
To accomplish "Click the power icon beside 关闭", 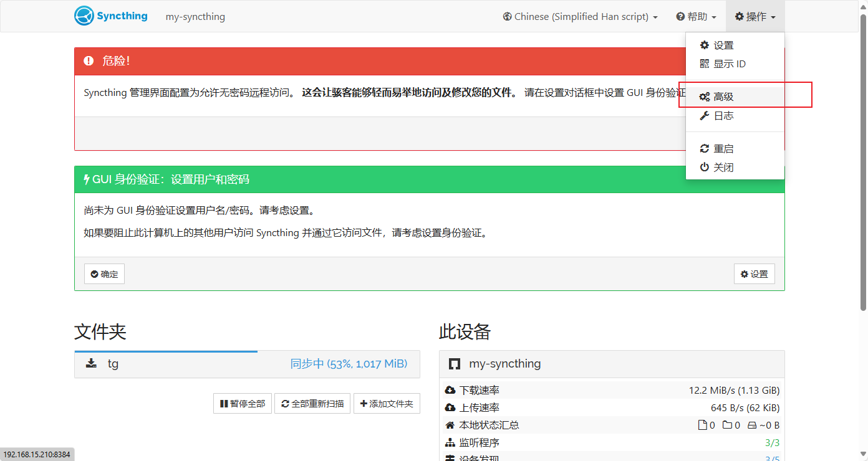I will coord(705,168).
